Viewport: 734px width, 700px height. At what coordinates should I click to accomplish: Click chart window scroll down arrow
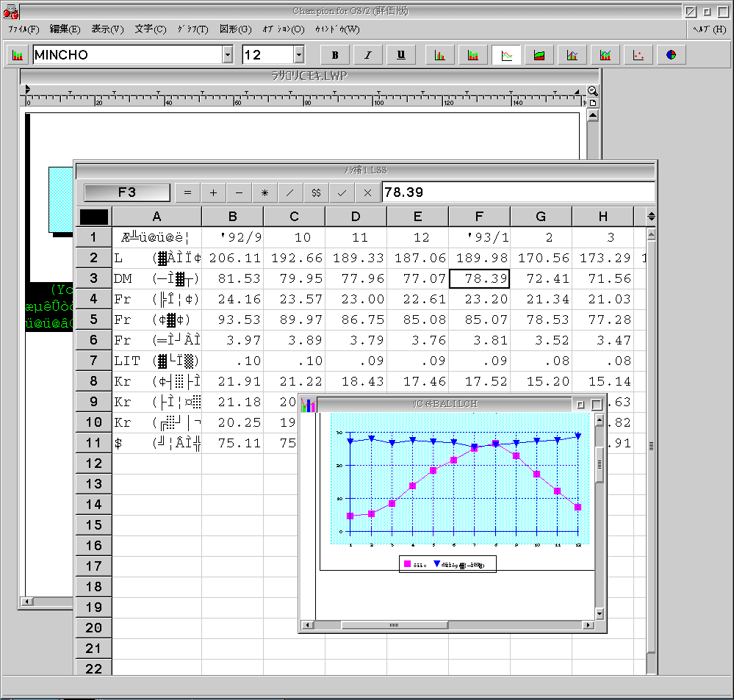pos(600,613)
